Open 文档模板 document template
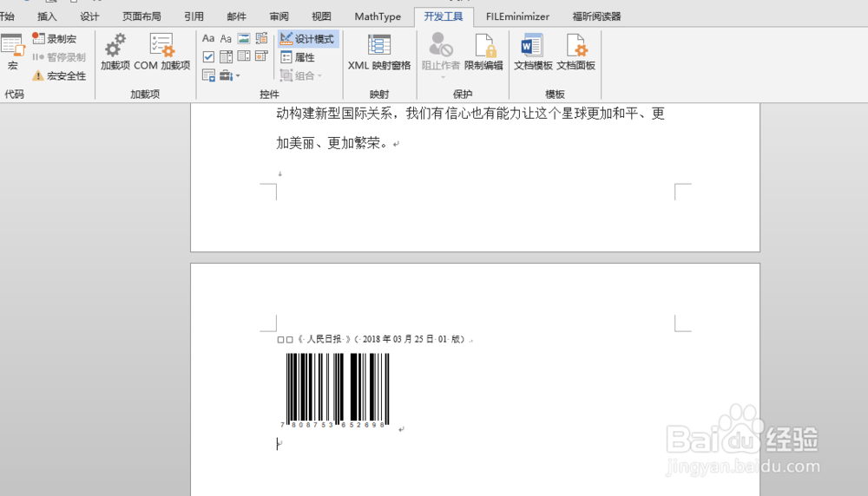The width and height of the screenshot is (868, 496). (533, 51)
